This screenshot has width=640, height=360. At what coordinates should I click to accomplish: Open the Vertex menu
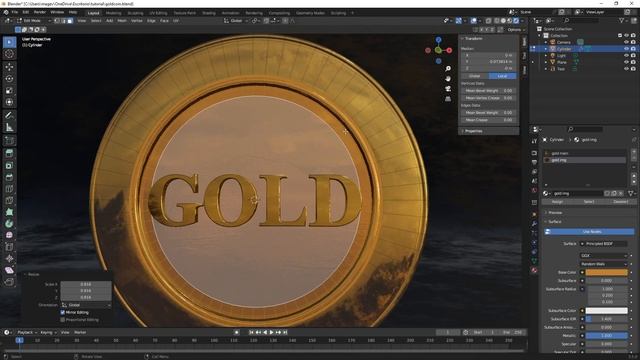pos(136,20)
